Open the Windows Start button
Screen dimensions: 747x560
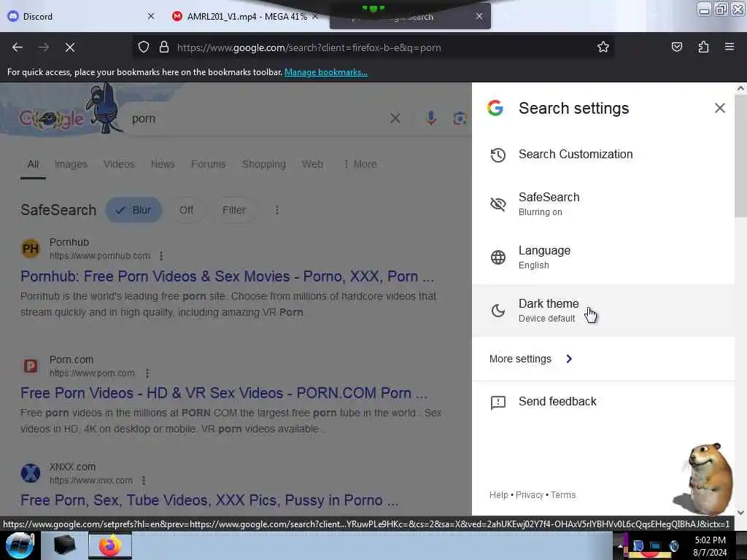[20, 545]
